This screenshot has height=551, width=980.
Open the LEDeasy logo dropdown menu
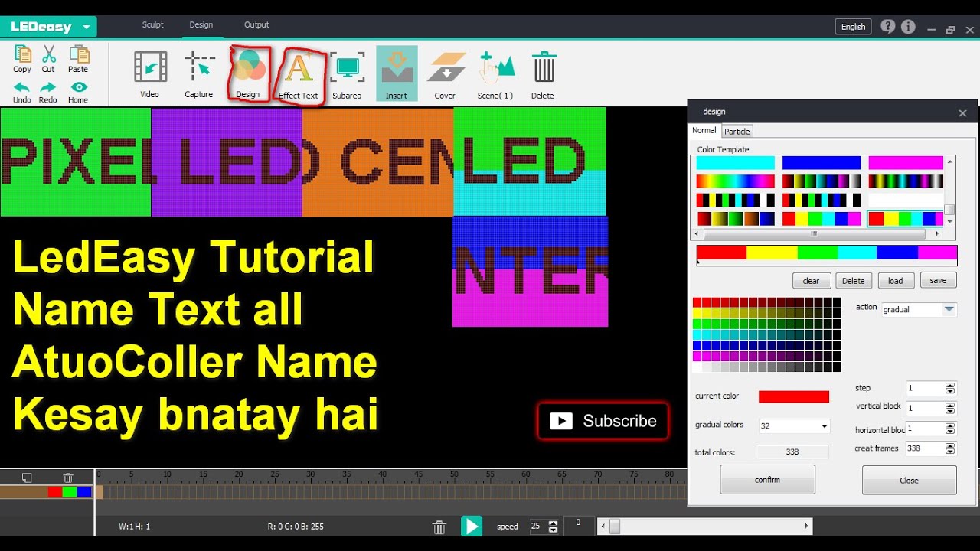(86, 27)
